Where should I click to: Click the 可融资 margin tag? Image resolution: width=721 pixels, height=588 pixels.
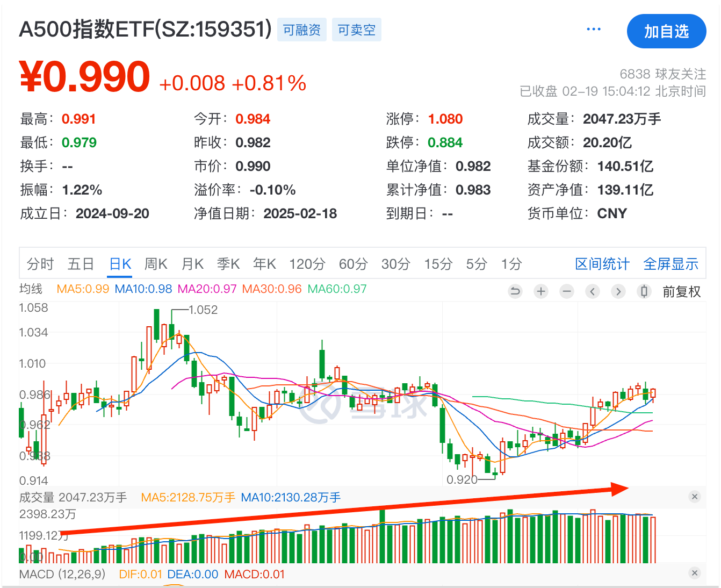click(x=302, y=30)
